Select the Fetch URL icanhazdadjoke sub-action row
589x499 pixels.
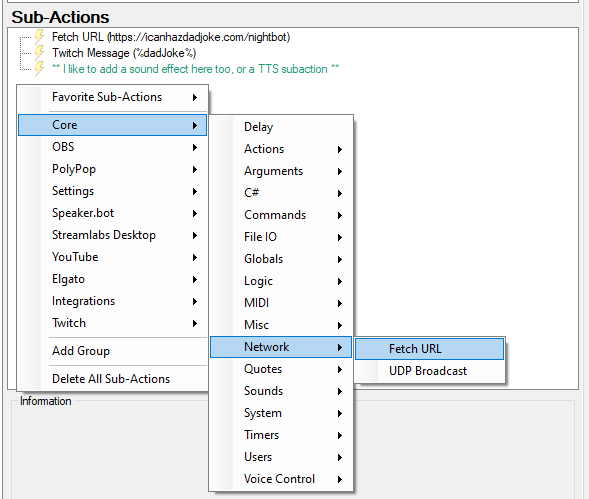171,37
